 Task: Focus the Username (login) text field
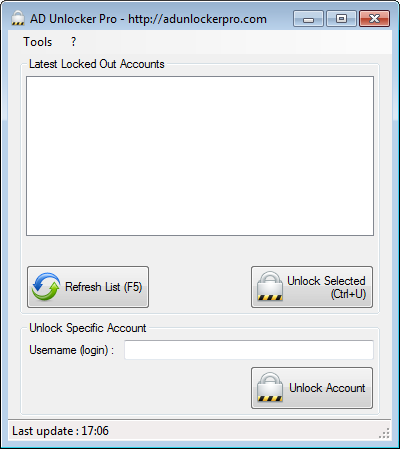(249, 350)
